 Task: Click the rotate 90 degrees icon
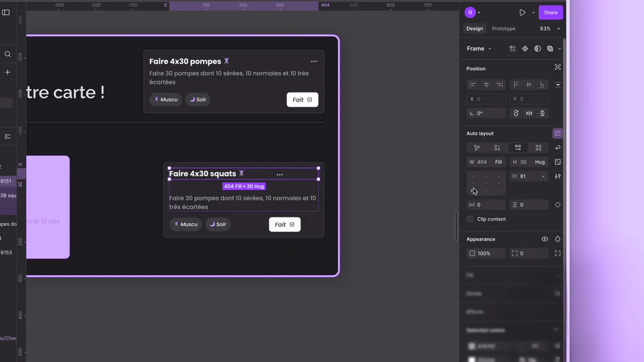pos(516,113)
